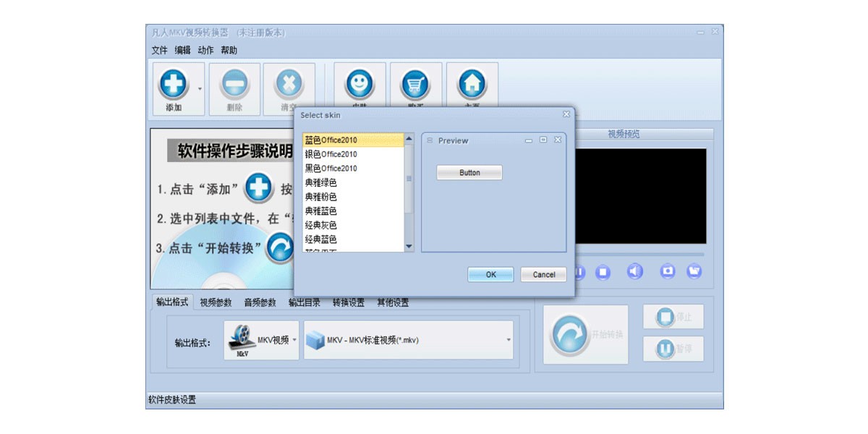
Task: Switch to the 视频参数 tab
Action: tap(216, 303)
